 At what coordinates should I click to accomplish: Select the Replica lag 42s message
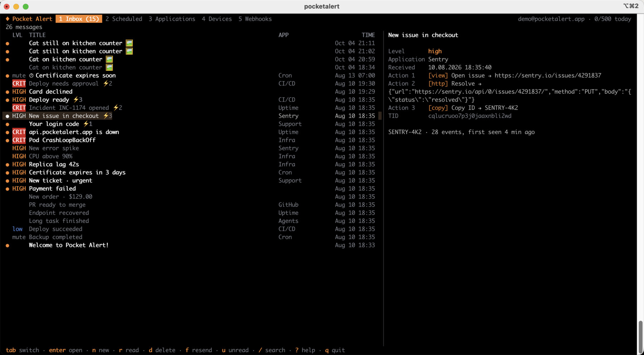coord(191,165)
